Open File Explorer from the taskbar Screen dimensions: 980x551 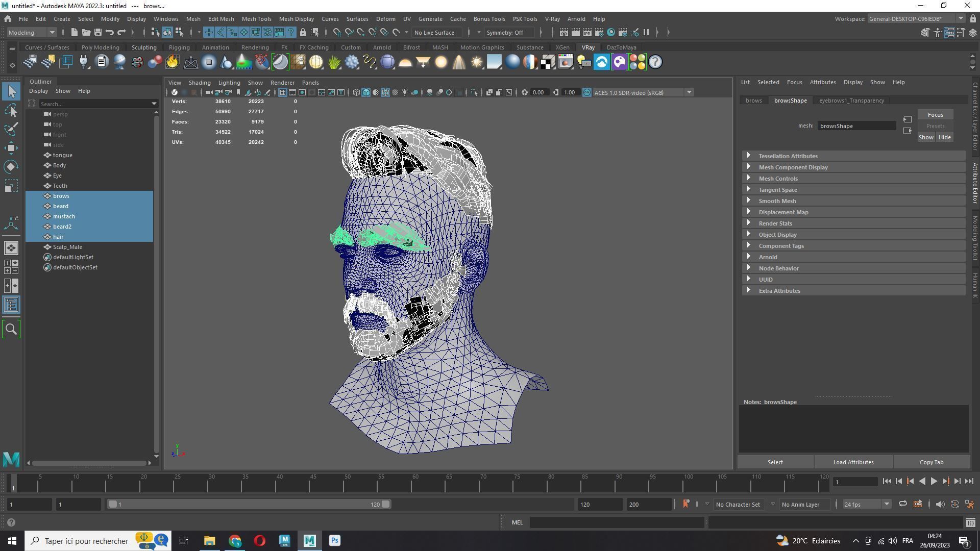210,541
